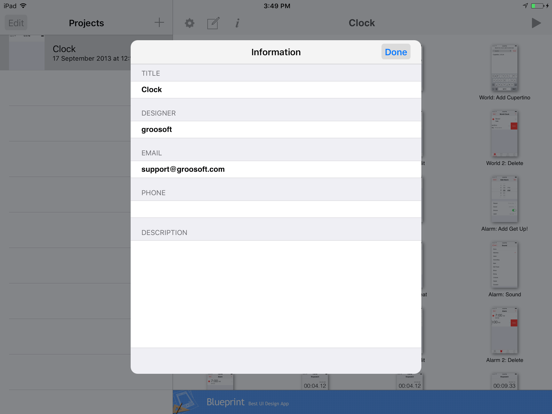Image resolution: width=552 pixels, height=414 pixels.
Task: Tap the Projects sidebar title
Action: point(86,23)
